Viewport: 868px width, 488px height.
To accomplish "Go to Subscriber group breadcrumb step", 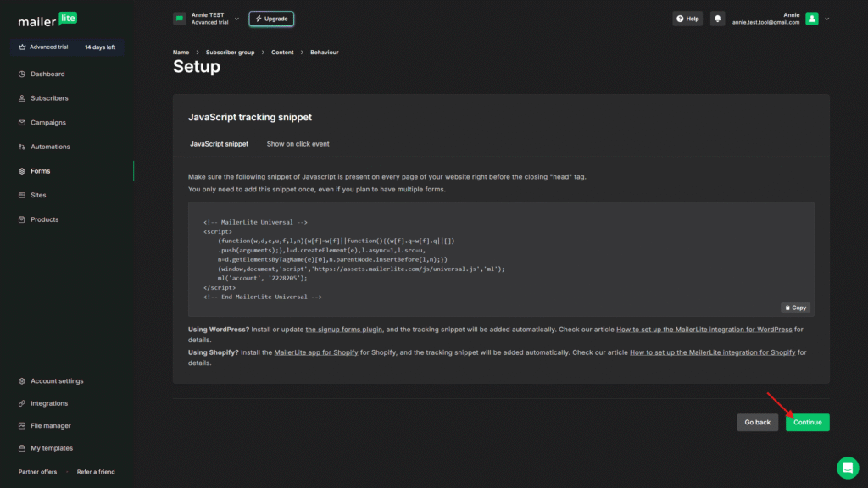I will [229, 53].
